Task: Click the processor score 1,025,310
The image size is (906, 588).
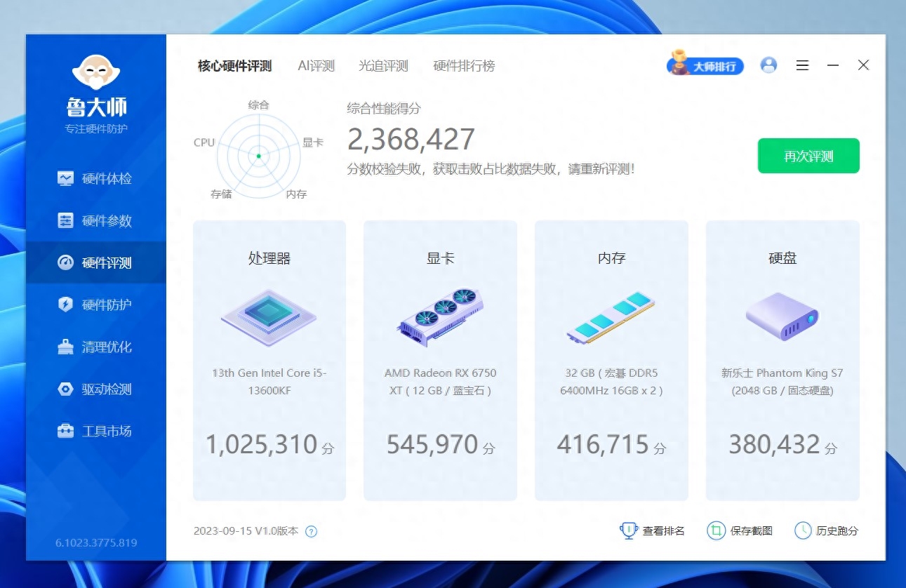Action: (262, 445)
